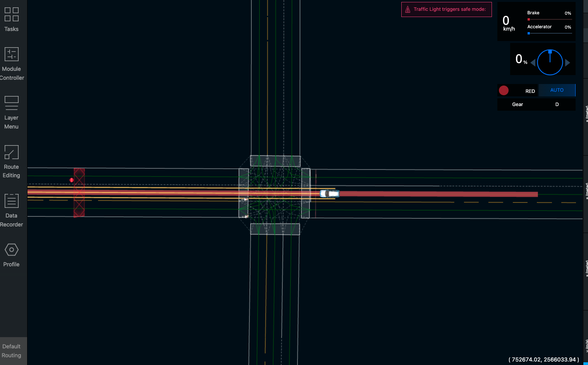The height and width of the screenshot is (365, 588).
Task: Click the steering 0 % value
Action: point(521,59)
